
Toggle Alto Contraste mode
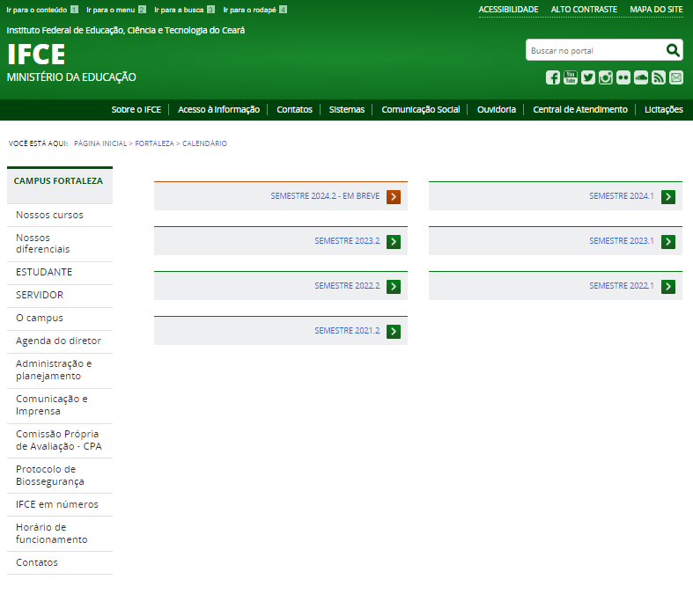click(584, 10)
